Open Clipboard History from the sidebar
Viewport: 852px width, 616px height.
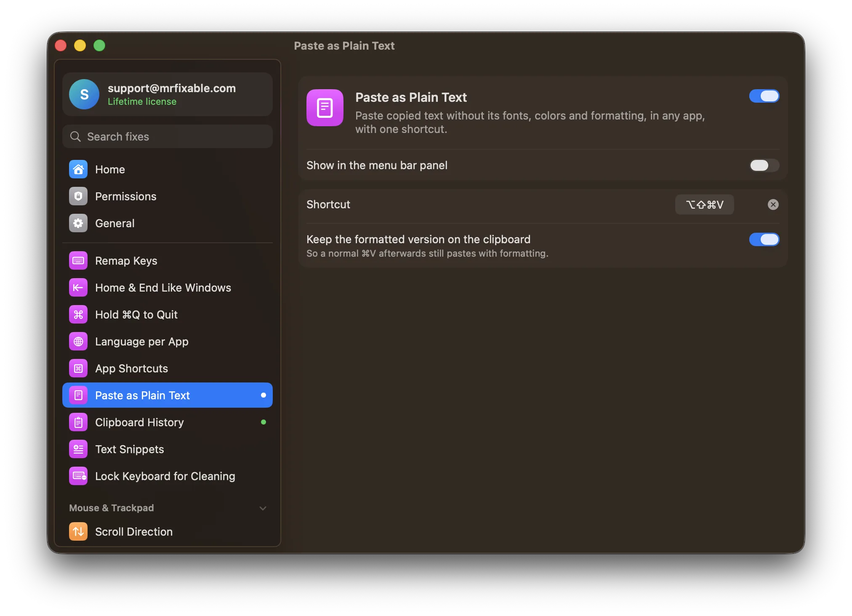click(167, 422)
